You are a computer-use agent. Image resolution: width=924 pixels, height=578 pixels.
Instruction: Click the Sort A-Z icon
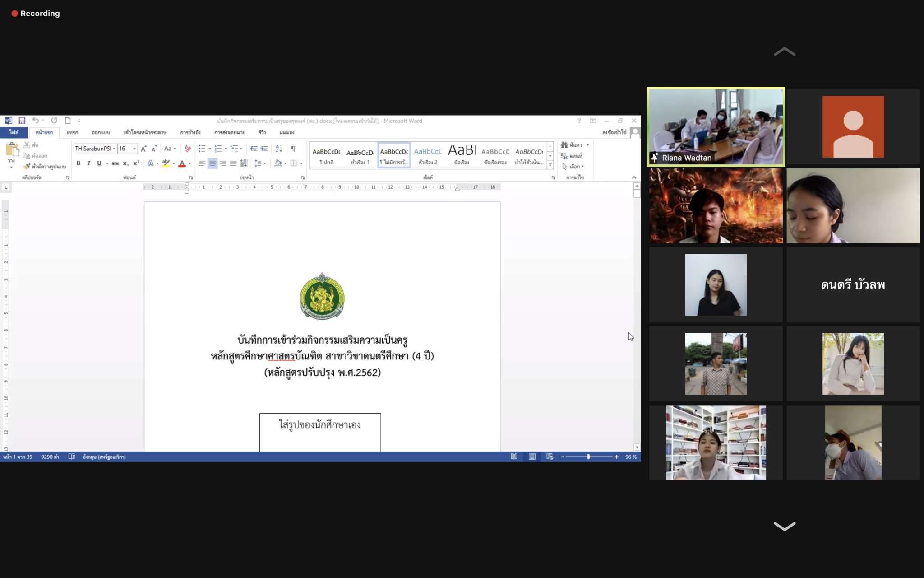tap(279, 149)
